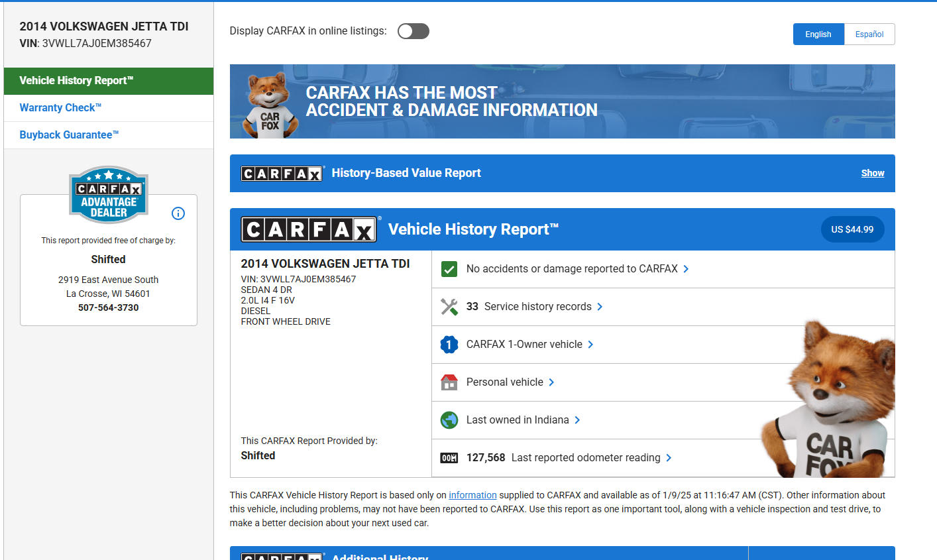The width and height of the screenshot is (937, 560).
Task: Click the globe icon for Last owned
Action: click(x=449, y=420)
